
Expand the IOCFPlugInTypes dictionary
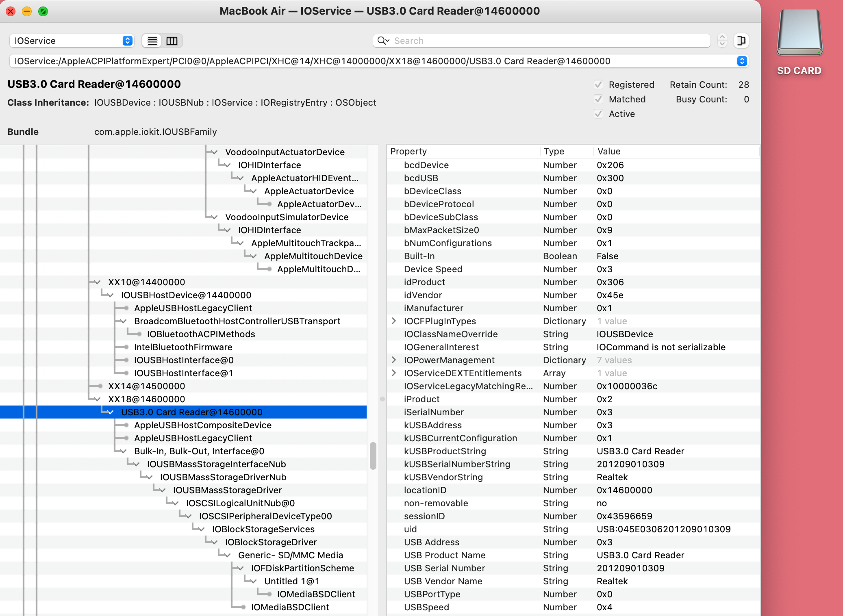pyautogui.click(x=393, y=321)
